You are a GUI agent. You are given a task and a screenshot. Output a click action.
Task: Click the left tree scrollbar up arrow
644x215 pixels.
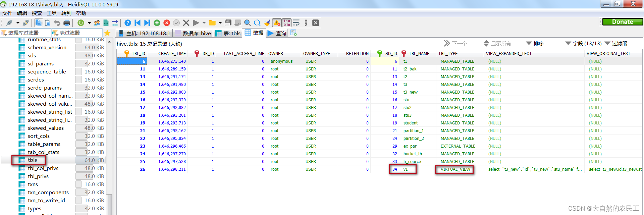[x=109, y=41]
